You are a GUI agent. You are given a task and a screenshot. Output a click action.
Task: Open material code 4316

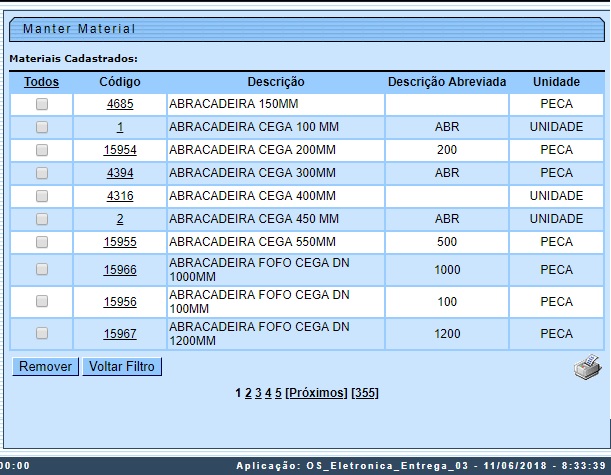[x=120, y=196]
